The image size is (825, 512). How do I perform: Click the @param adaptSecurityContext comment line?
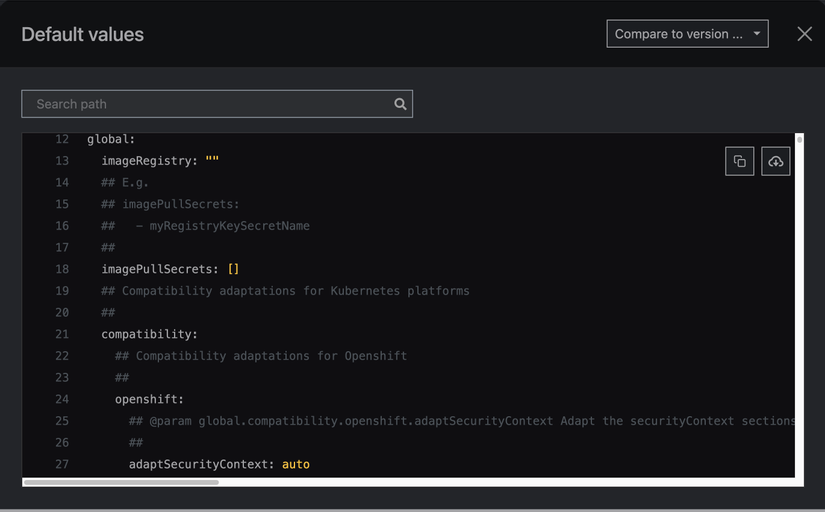[x=462, y=421]
